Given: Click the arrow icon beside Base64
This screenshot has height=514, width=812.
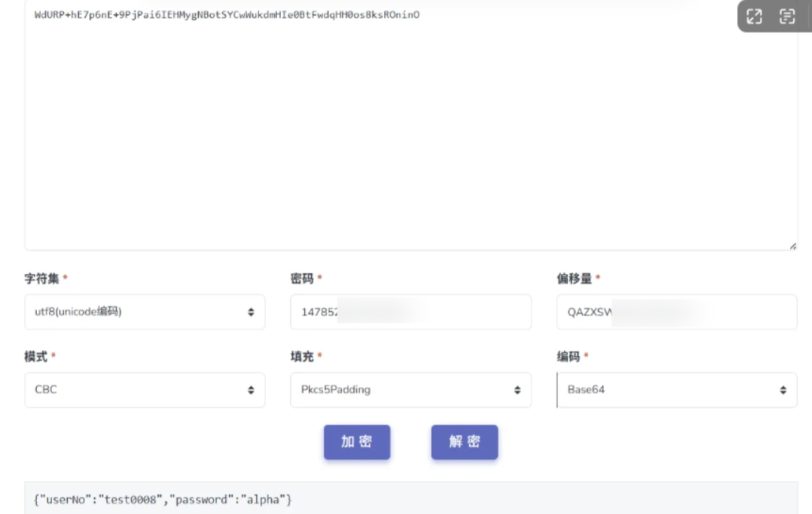Looking at the screenshot, I should click(783, 390).
